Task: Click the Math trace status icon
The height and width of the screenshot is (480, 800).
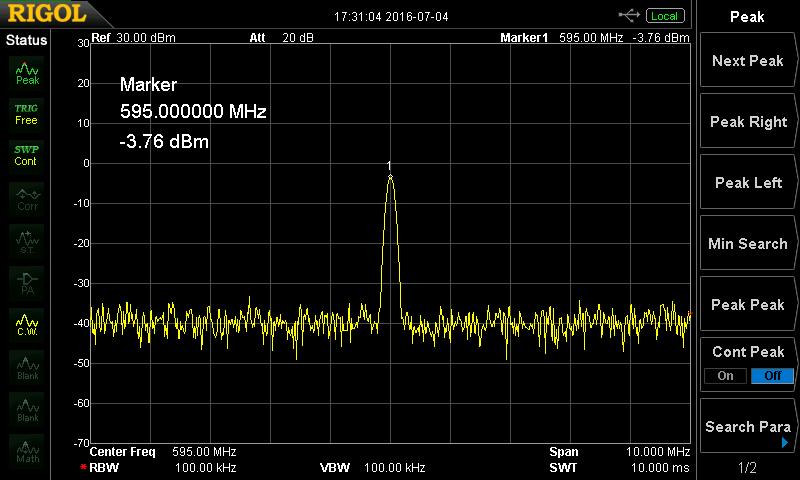Action: click(27, 451)
